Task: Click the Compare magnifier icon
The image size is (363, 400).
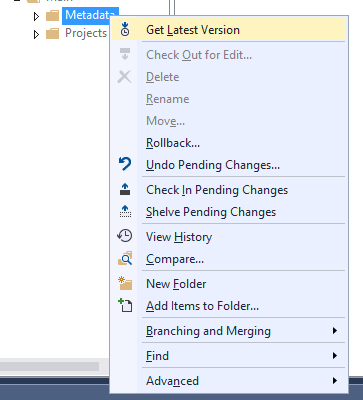Action: 125,258
